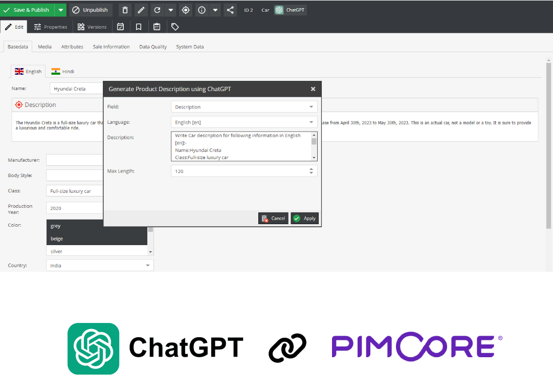Image resolution: width=553 pixels, height=392 pixels.
Task: Switch to the Media tab
Action: 45,47
